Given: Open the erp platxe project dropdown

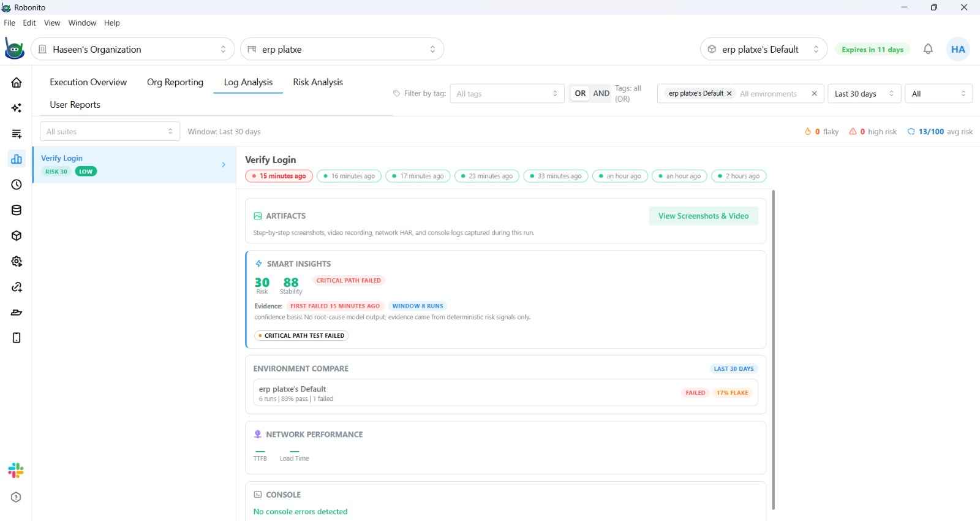Looking at the screenshot, I should (342, 49).
